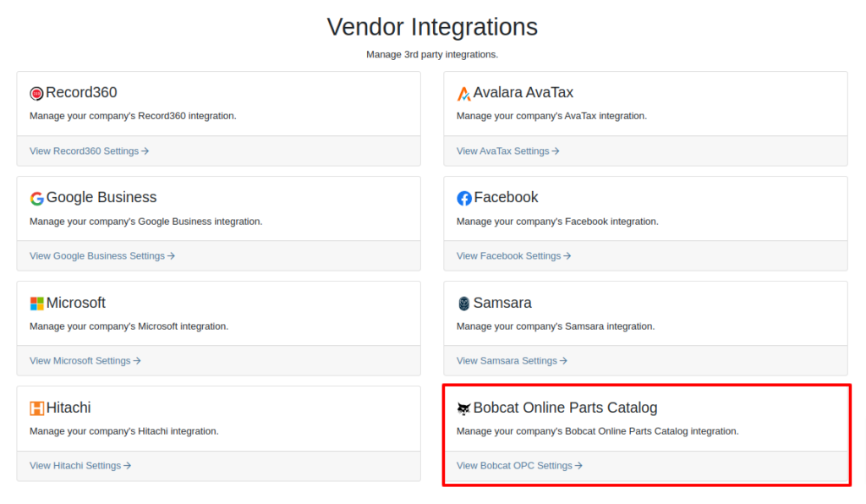866x504 pixels.
Task: Open View Hitachi Settings link
Action: point(80,465)
